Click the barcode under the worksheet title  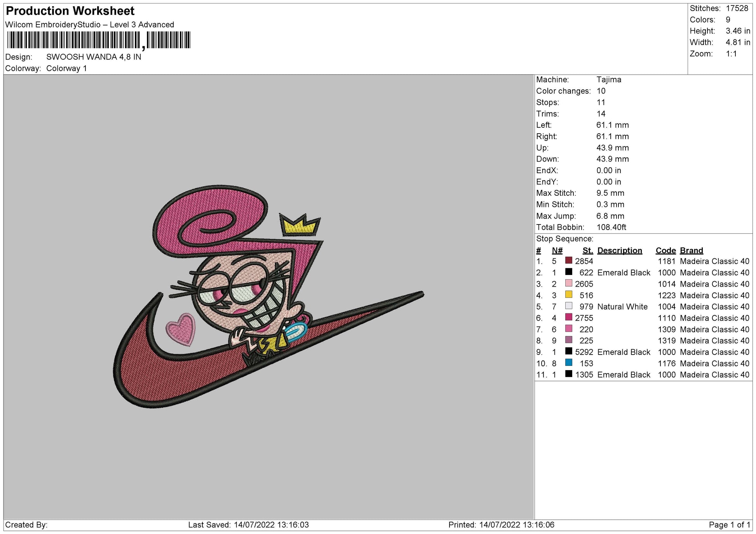point(99,40)
